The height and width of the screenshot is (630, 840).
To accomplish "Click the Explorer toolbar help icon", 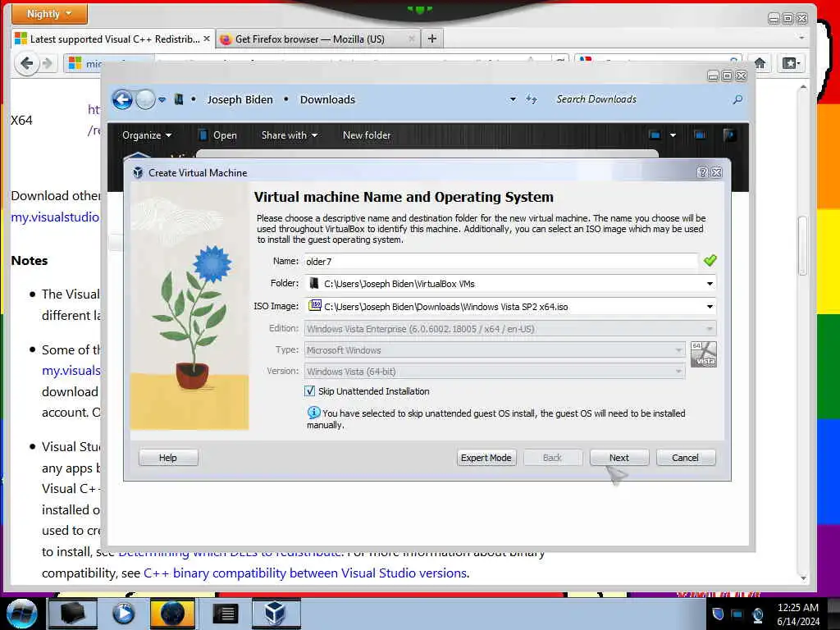I will coord(729,135).
